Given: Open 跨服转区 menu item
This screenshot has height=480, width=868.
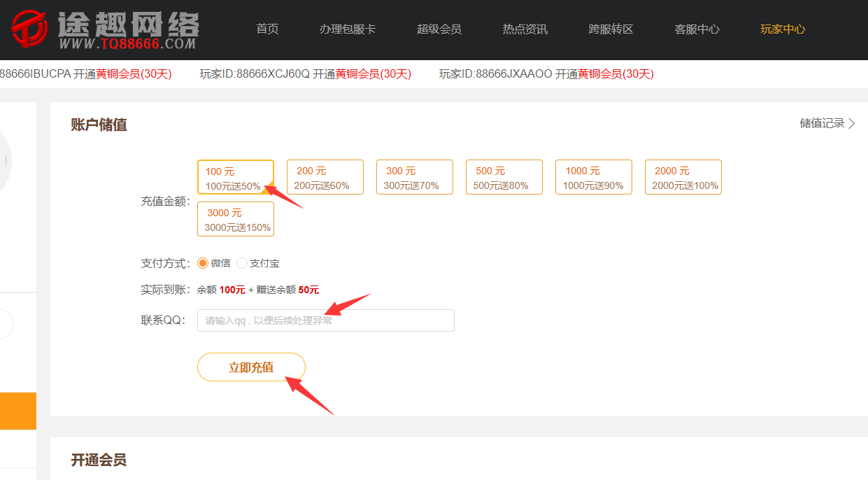Looking at the screenshot, I should 611,29.
